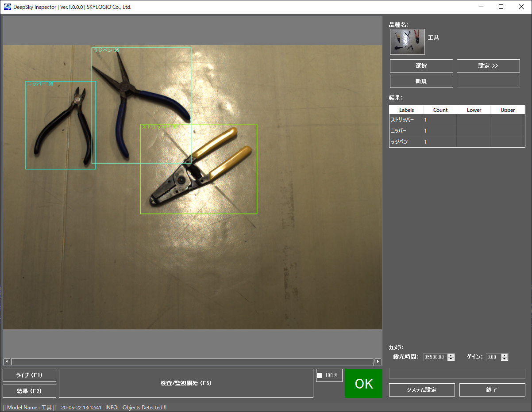This screenshot has width=532, height=412.
Task: Click the 終了 button
Action: (x=492, y=390)
